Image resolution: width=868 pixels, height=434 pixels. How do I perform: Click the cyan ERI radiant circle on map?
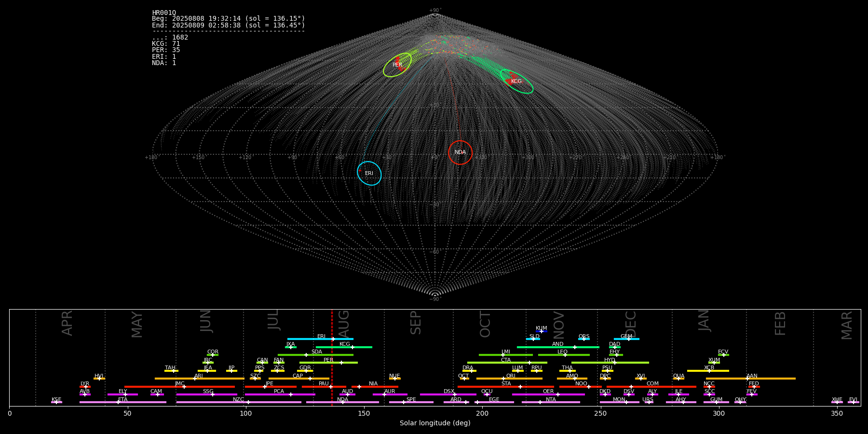click(x=369, y=173)
